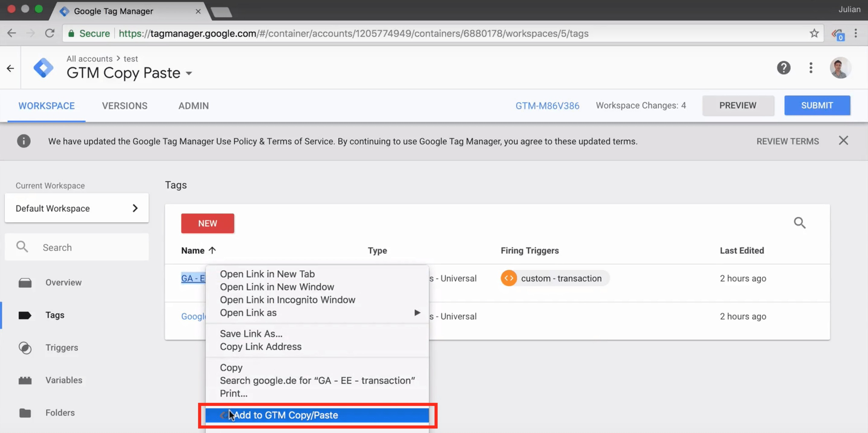Open the GTM Copy Paste container dropdown

click(x=189, y=73)
